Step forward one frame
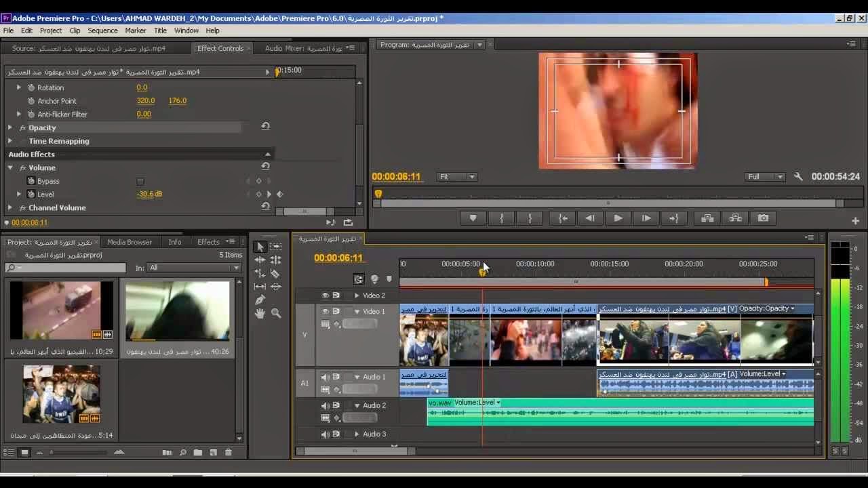 [646, 218]
